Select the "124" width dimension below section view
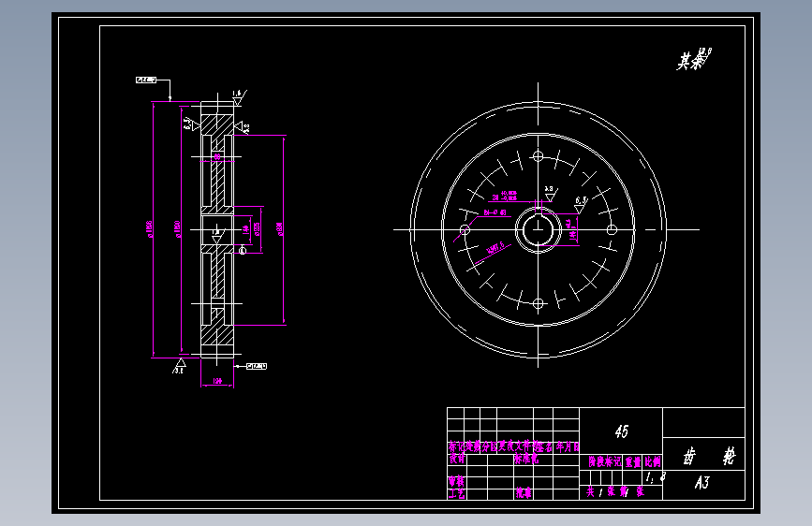 pos(217,381)
